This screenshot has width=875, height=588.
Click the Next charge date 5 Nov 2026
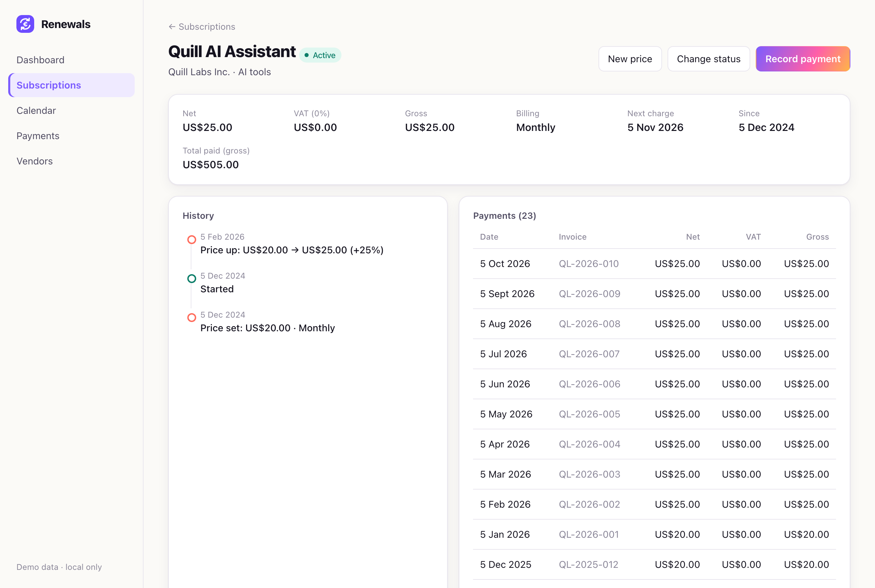click(x=655, y=128)
